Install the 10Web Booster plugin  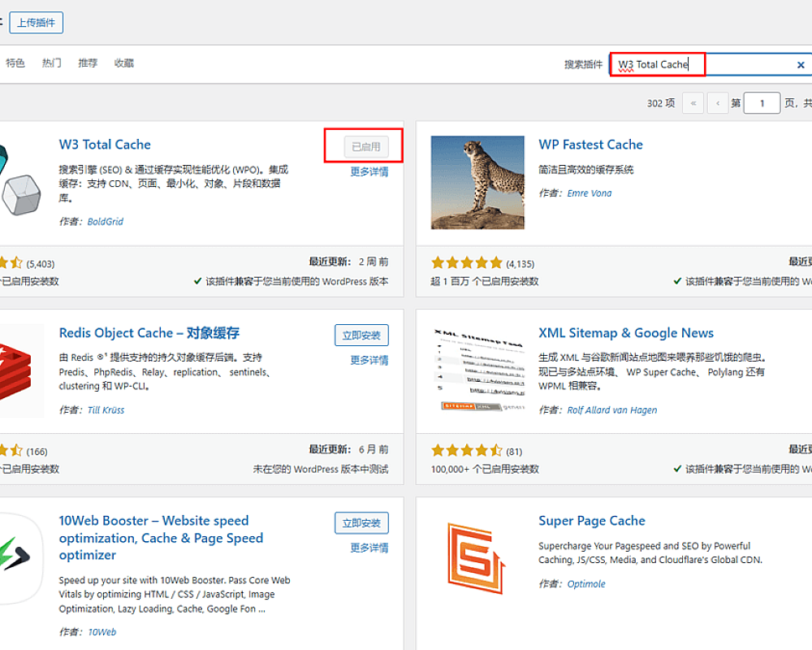click(x=361, y=522)
